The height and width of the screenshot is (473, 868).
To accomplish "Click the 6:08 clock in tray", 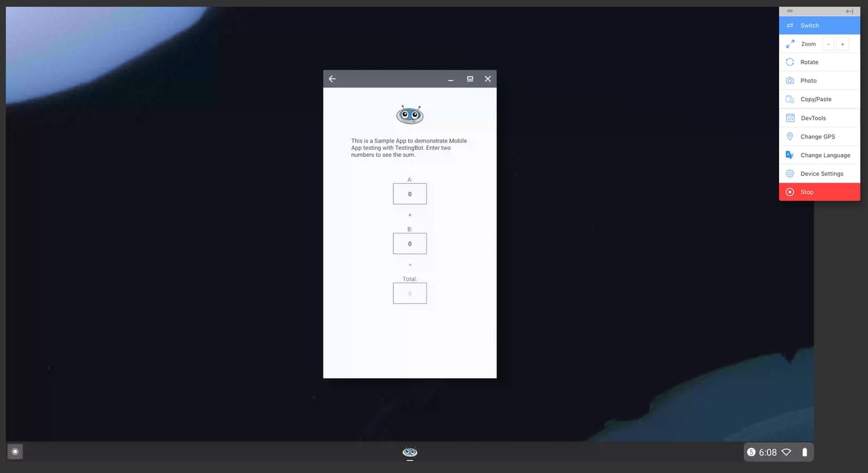I will (768, 452).
